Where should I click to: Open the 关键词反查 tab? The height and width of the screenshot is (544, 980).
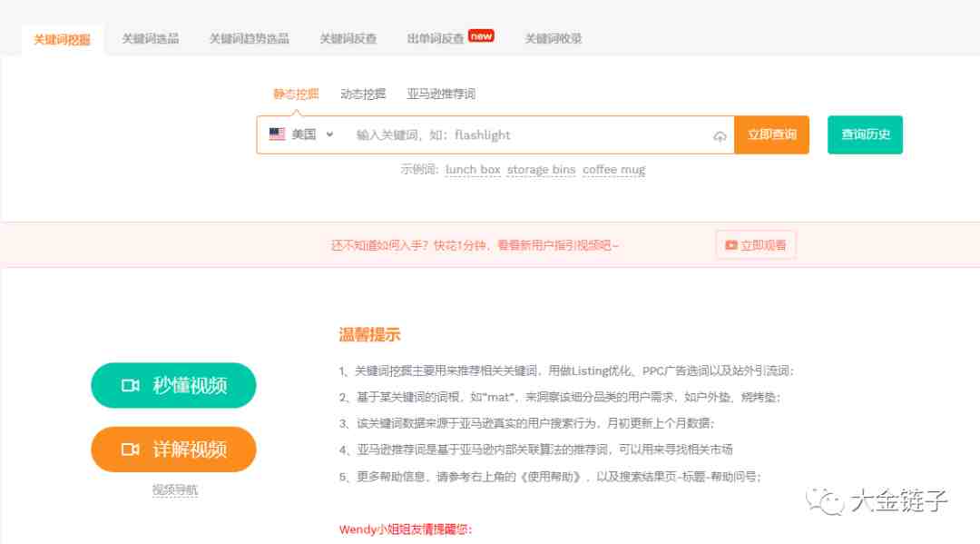[x=348, y=39]
